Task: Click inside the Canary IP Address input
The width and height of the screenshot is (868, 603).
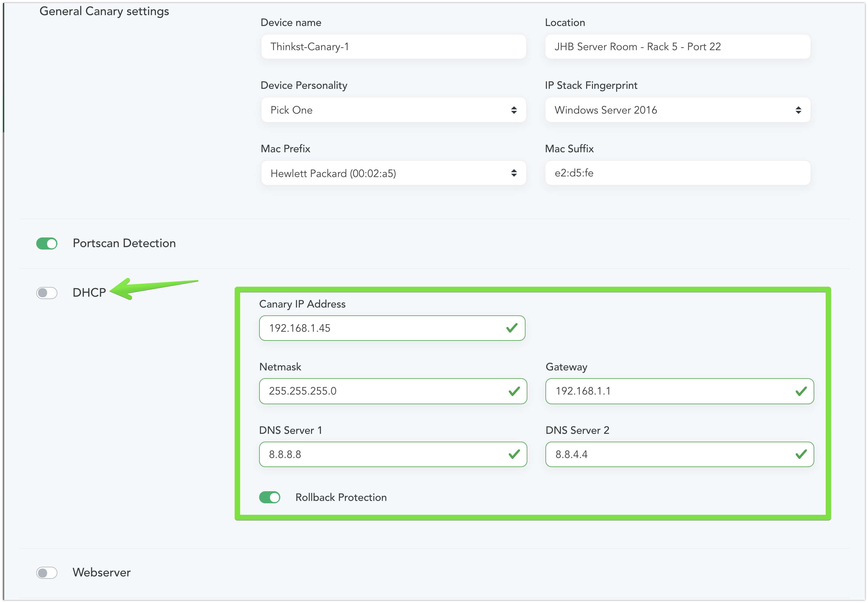Action: [x=378, y=328]
